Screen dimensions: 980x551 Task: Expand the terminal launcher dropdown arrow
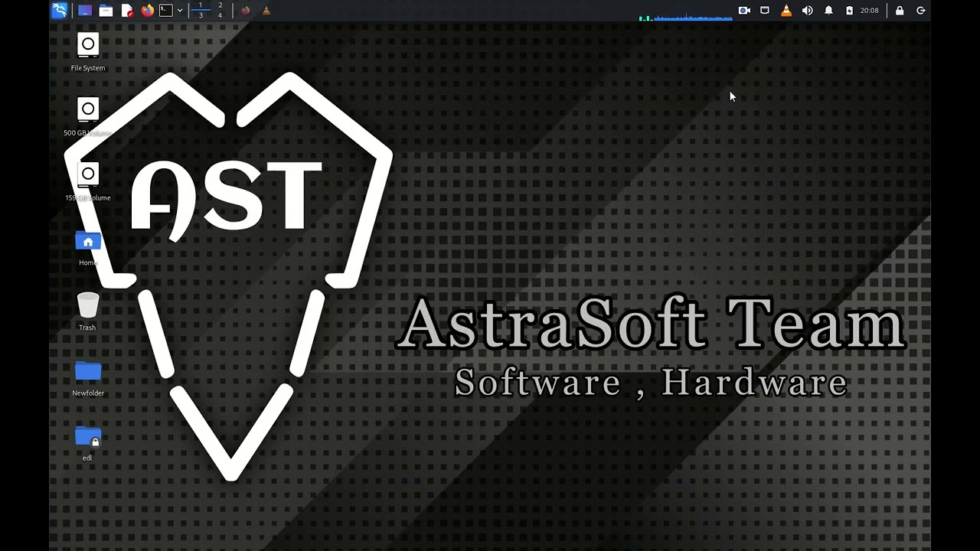(x=180, y=11)
